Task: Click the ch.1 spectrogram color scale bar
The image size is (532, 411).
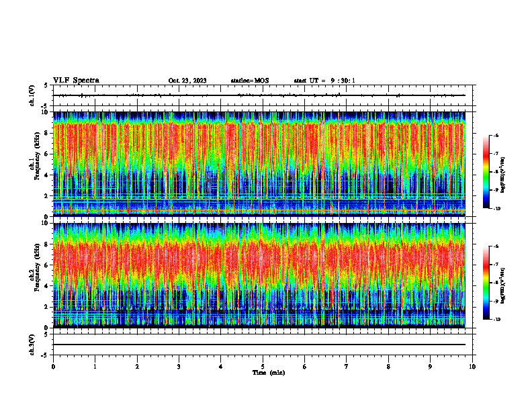Action: pyautogui.click(x=486, y=172)
